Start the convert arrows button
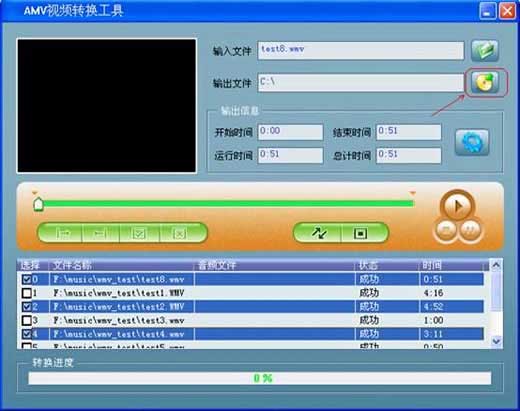The image size is (520, 411). [318, 233]
